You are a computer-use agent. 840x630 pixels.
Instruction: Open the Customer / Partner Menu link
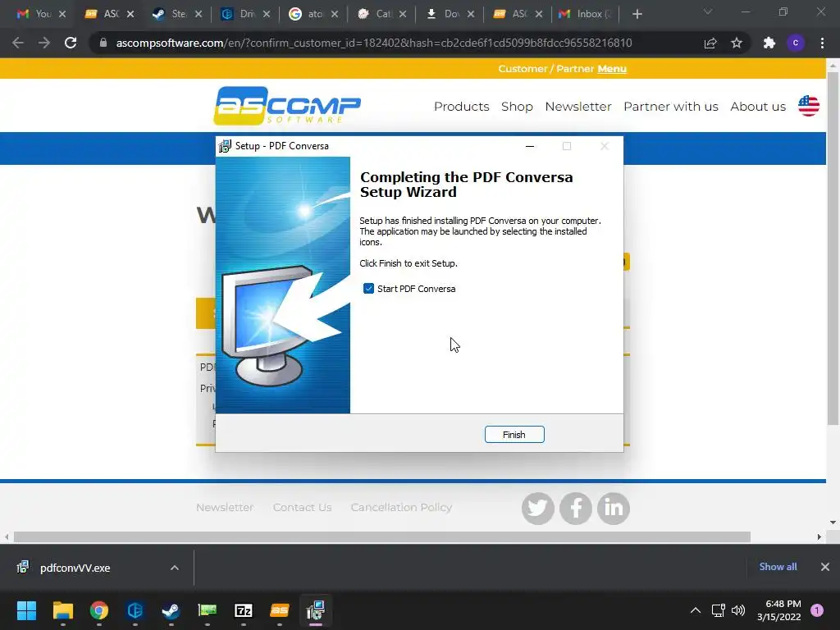612,69
